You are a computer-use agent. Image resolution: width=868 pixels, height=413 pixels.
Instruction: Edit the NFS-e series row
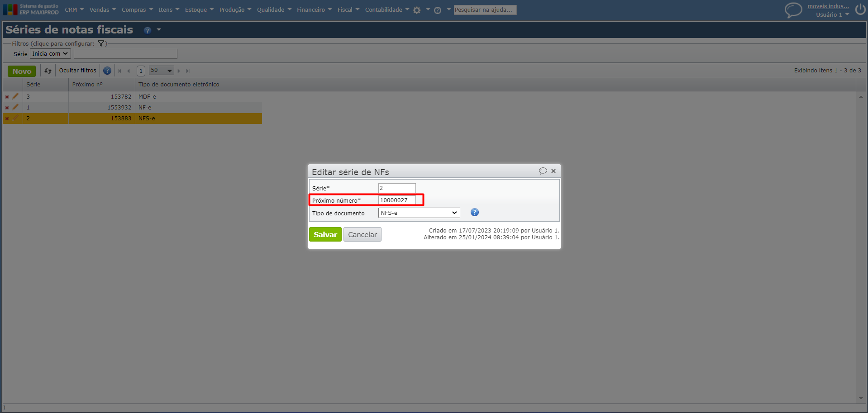(15, 118)
